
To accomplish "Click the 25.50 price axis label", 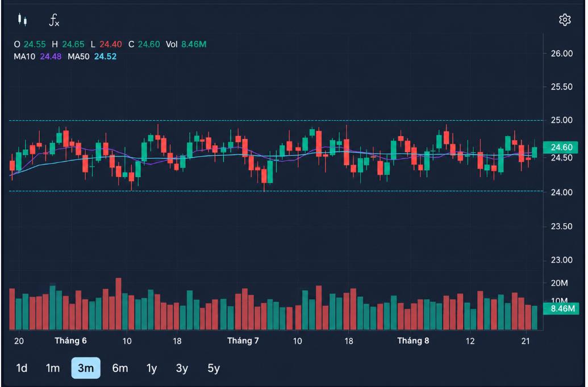I will tap(561, 87).
